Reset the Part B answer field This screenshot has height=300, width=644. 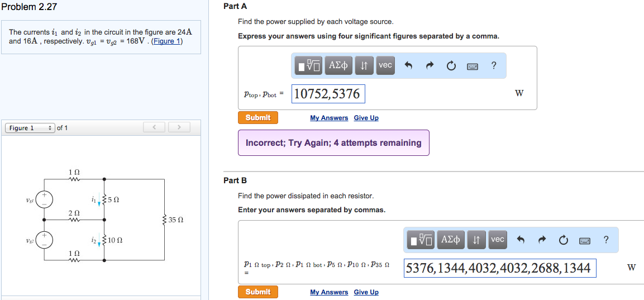pos(563,240)
